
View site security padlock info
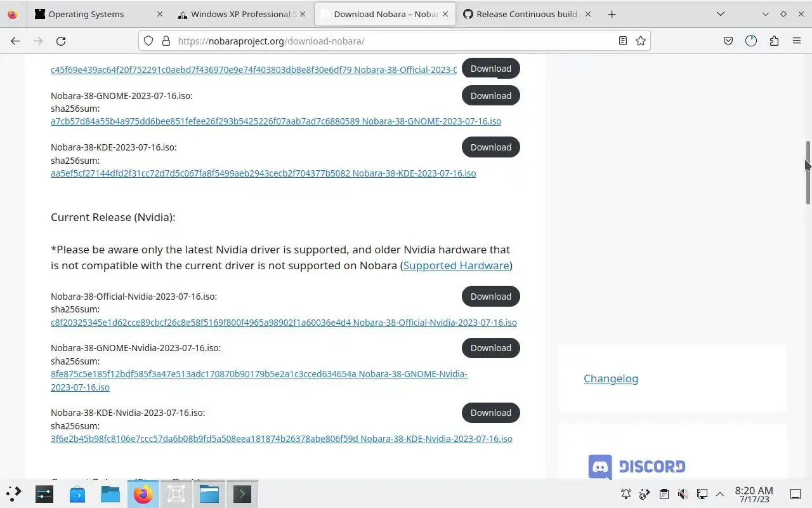[166, 41]
